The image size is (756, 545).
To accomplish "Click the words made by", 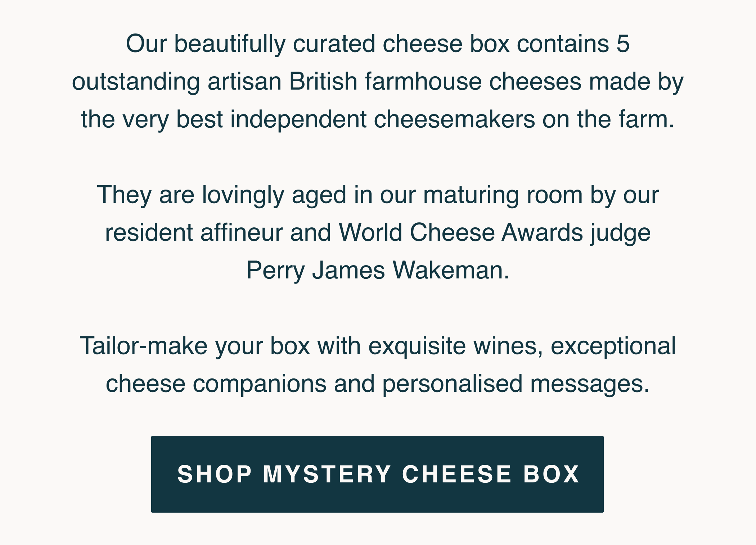I will (x=636, y=82).
